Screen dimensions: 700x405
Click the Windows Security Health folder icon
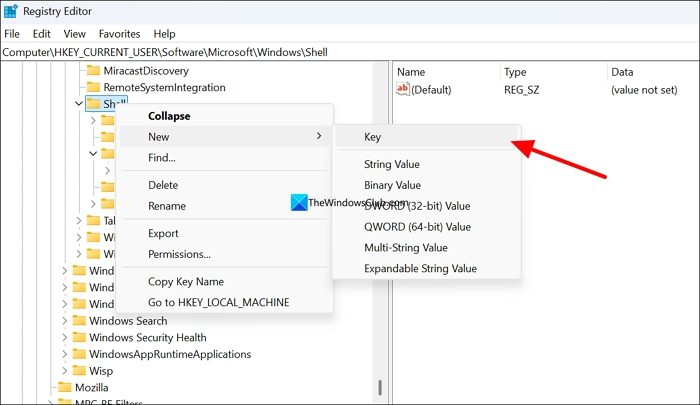(78, 337)
